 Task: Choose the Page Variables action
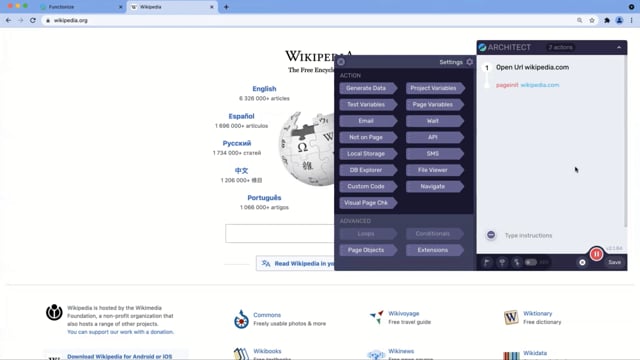point(435,104)
